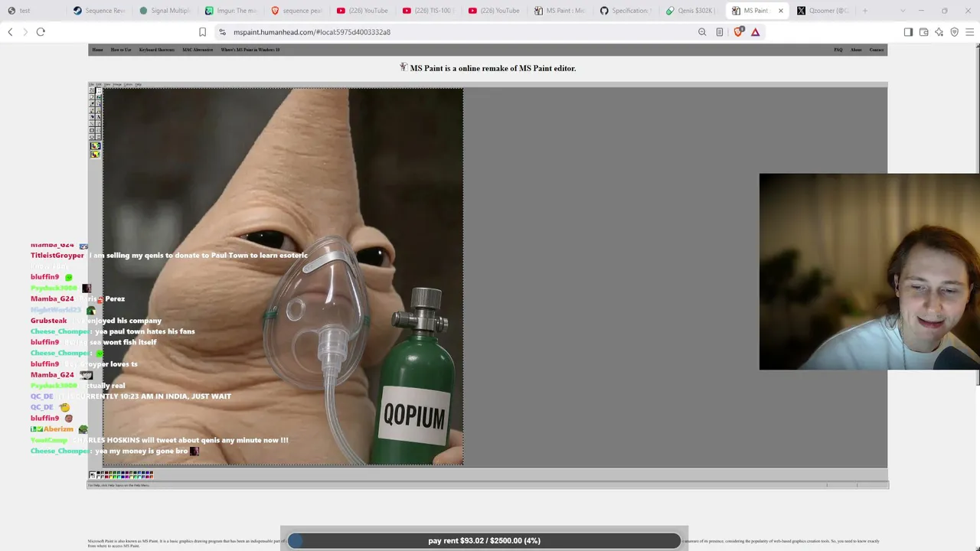This screenshot has width=980, height=551.
Task: Choose the Eraser tool in Paint toolbox
Action: (x=92, y=97)
